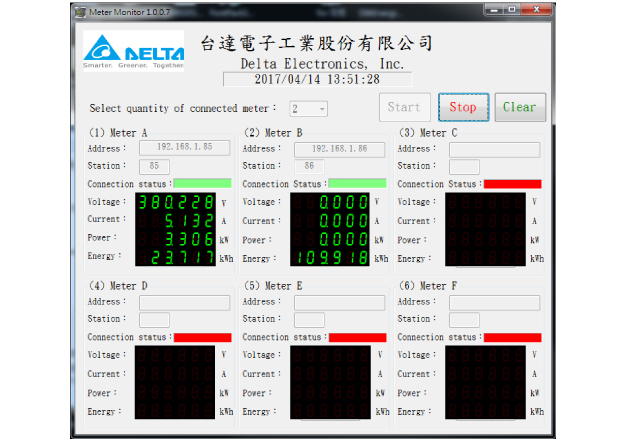Viewport: 620px width, 439px height.
Task: Click Meter A green connection status indicator
Action: tap(202, 183)
